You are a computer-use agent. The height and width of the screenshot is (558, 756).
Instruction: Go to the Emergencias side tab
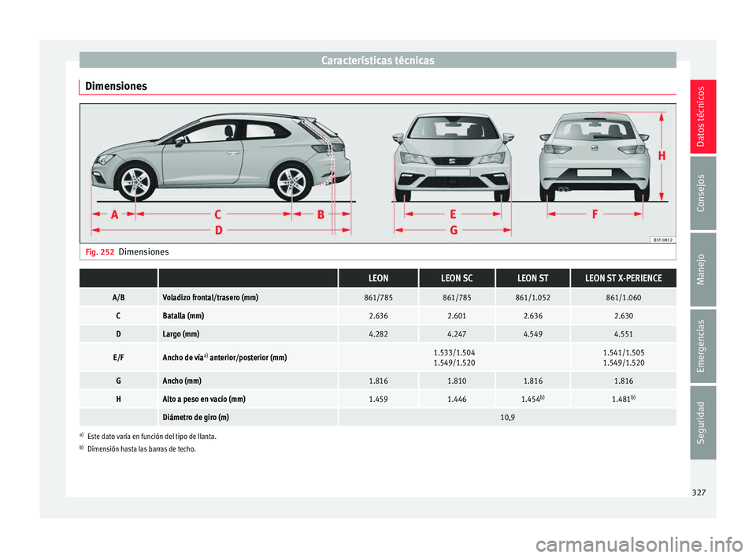[702, 346]
